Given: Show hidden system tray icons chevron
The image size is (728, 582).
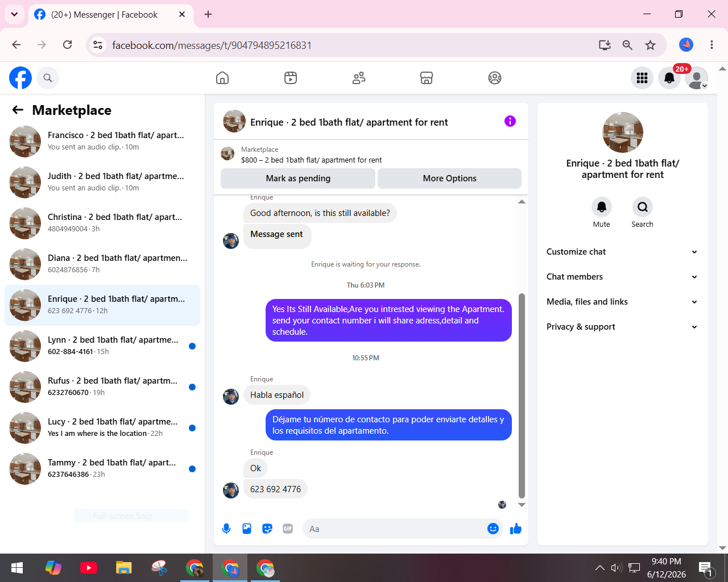Looking at the screenshot, I should click(x=599, y=568).
